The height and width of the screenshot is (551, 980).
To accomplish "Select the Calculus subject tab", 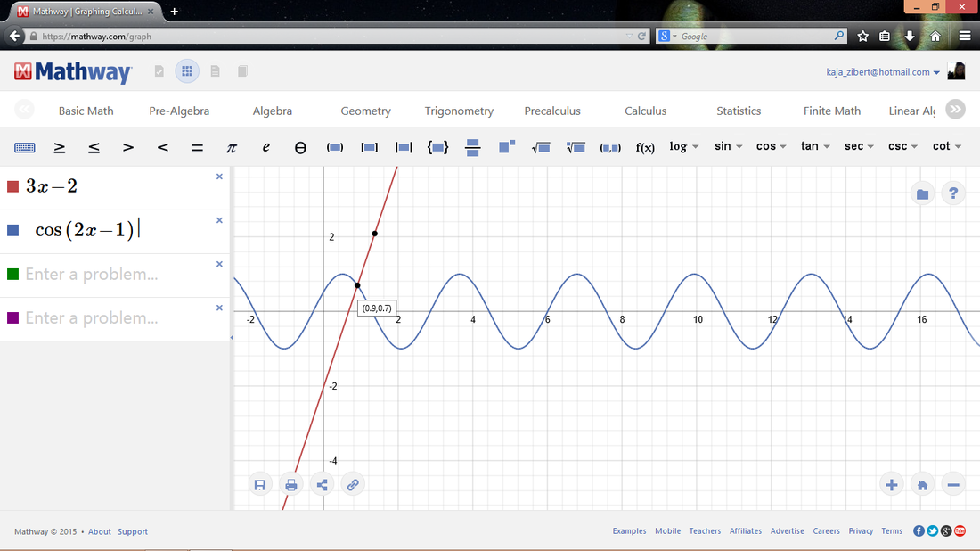I will pyautogui.click(x=645, y=111).
